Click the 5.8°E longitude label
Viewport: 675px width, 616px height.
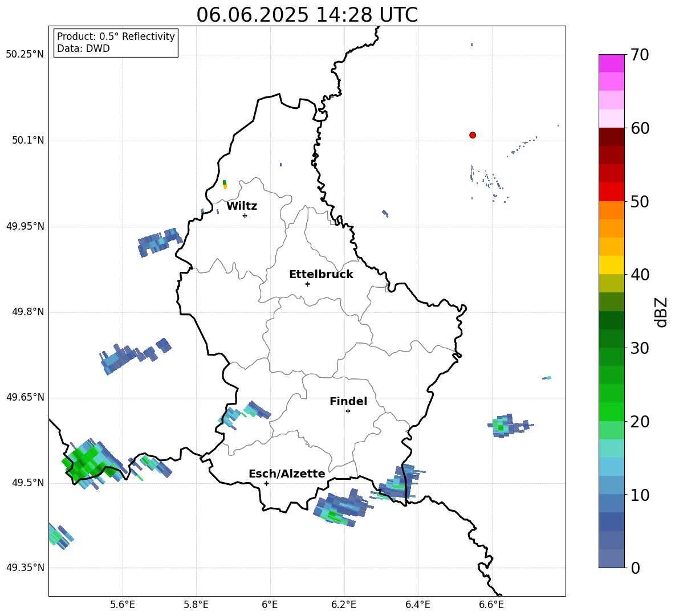[x=196, y=605]
